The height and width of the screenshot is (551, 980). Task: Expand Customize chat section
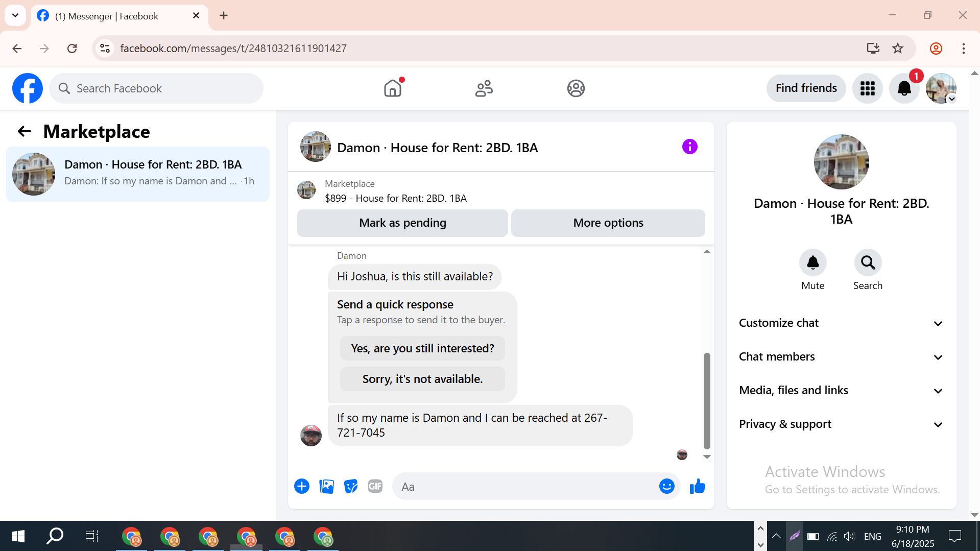tap(841, 323)
